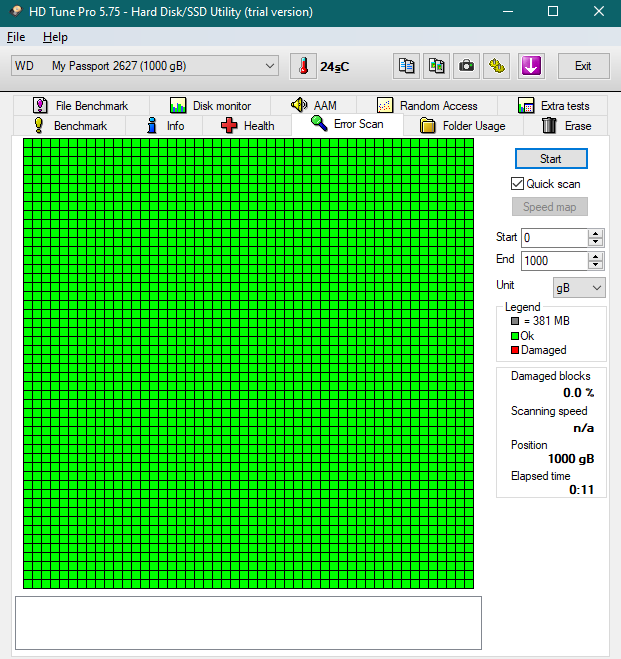Click the 1000 gB position value
Screen dimensions: 621x659
click(x=571, y=459)
